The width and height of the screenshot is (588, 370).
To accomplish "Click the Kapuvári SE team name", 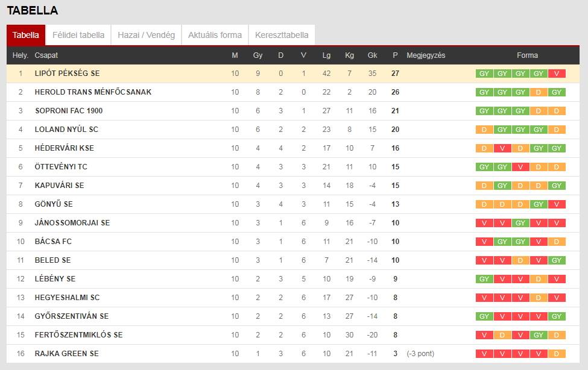I will [x=59, y=185].
